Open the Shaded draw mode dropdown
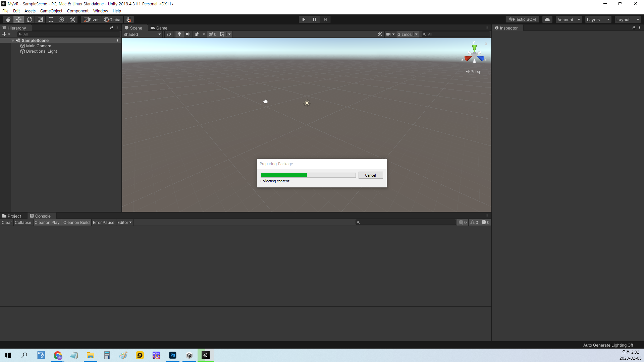The height and width of the screenshot is (362, 644). click(x=142, y=34)
